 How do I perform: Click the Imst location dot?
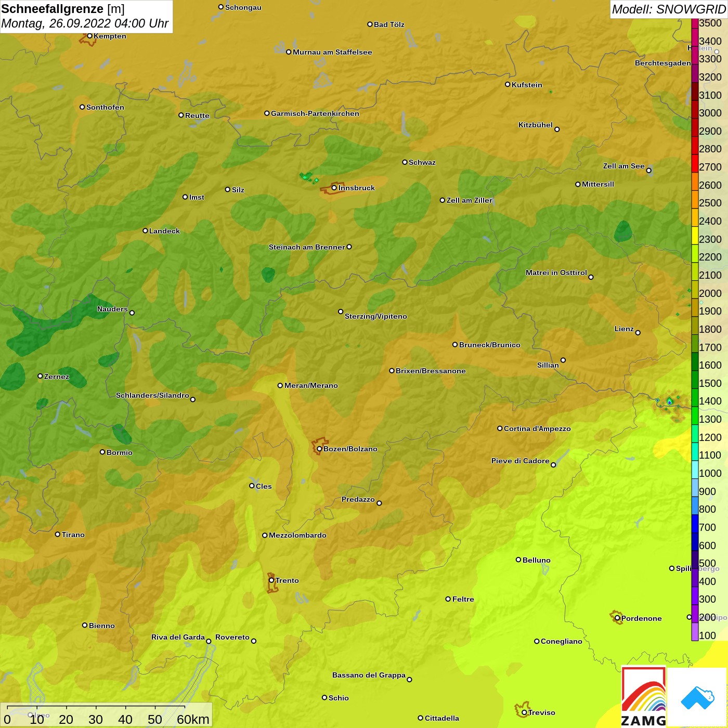click(185, 197)
